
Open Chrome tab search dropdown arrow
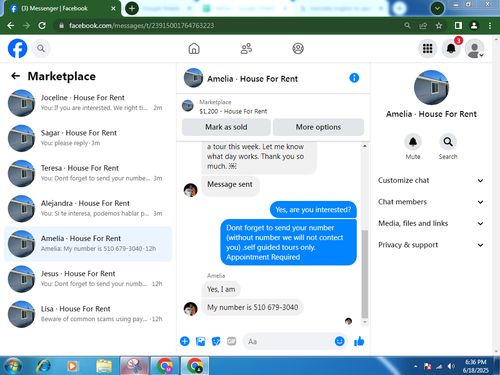(x=437, y=8)
